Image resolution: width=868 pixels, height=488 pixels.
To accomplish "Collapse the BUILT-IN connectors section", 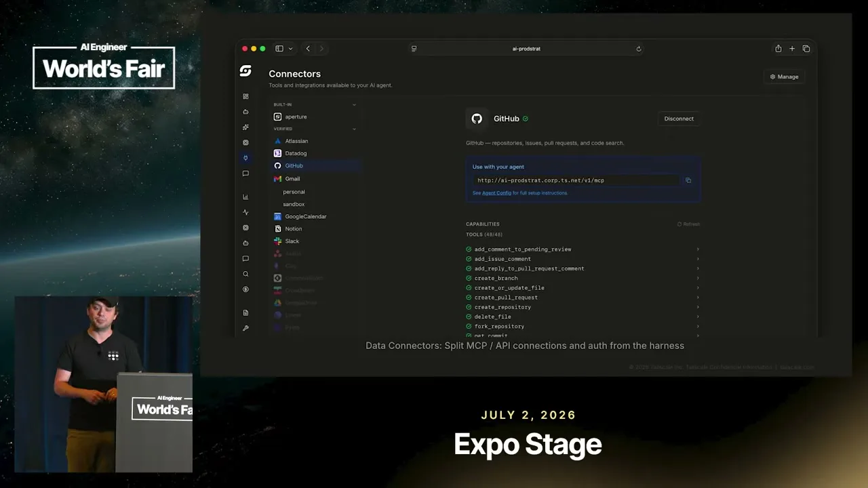I will (x=354, y=104).
